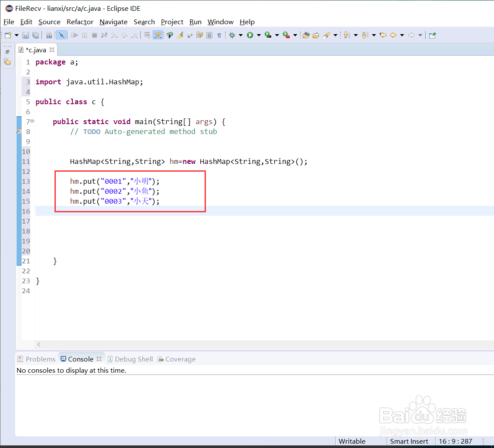This screenshot has width=494, height=448.
Task: Toggle Show Whitespace Characters pilcrow icon
Action: pos(219,35)
